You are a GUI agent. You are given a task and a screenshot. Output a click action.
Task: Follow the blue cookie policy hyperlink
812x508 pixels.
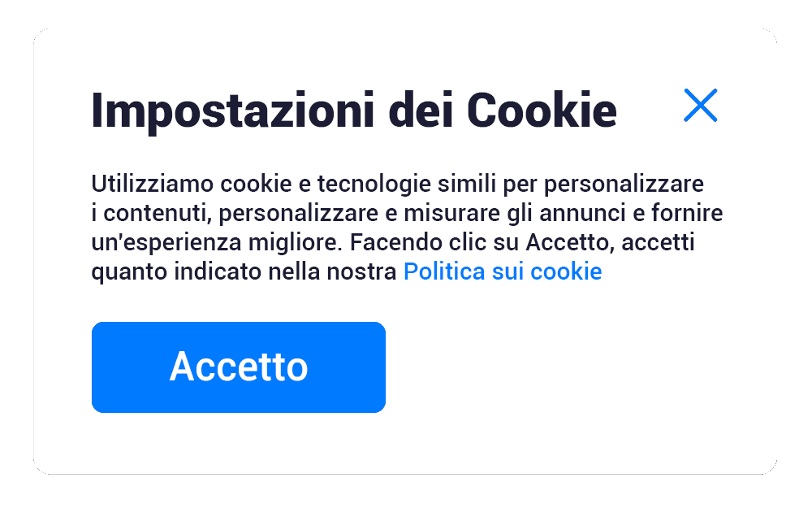coord(503,271)
